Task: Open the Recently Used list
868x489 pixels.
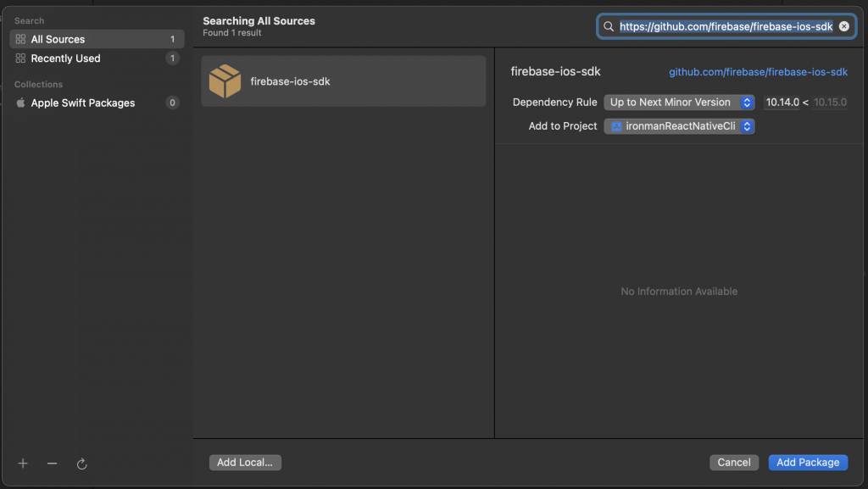Action: [x=97, y=58]
